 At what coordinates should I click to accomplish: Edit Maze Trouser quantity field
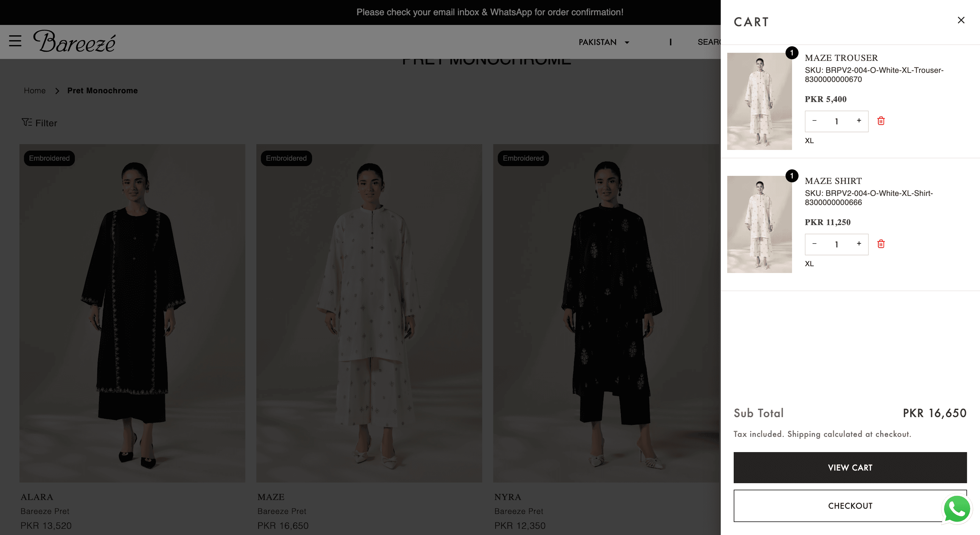pos(836,121)
